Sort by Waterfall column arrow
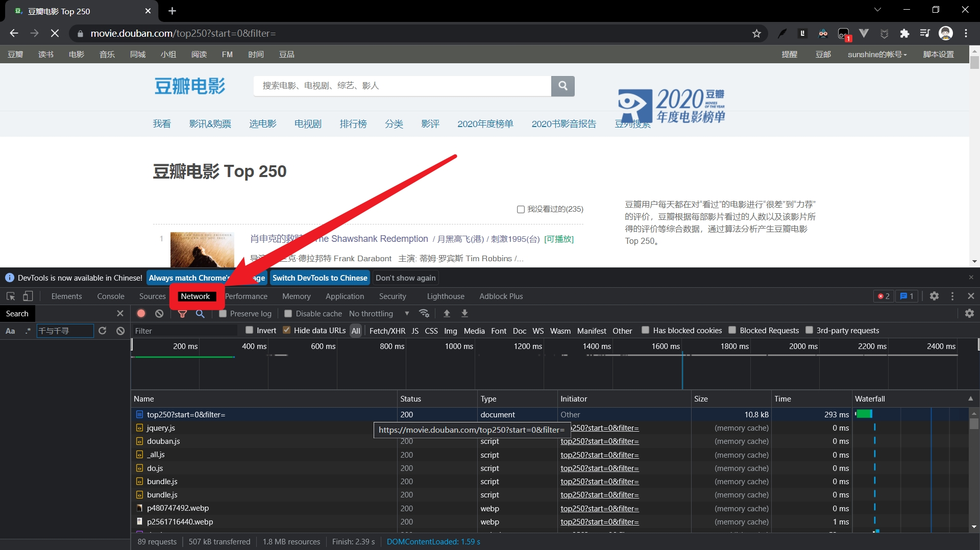Viewport: 980px width, 550px height. pyautogui.click(x=970, y=398)
